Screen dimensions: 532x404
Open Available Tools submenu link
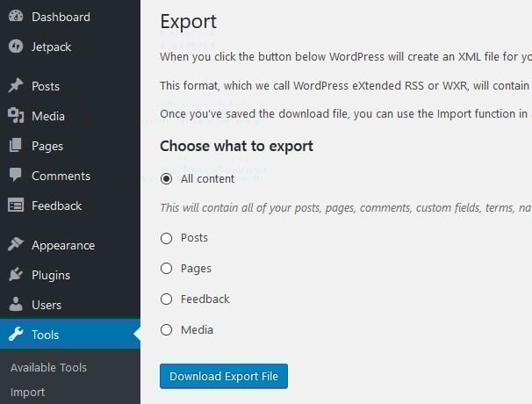tap(48, 367)
